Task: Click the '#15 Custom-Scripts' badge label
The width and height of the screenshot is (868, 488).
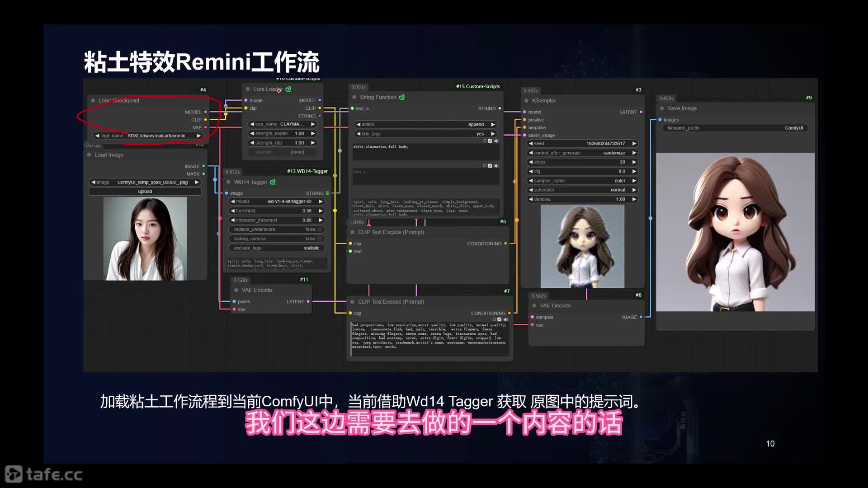Action: (x=478, y=86)
